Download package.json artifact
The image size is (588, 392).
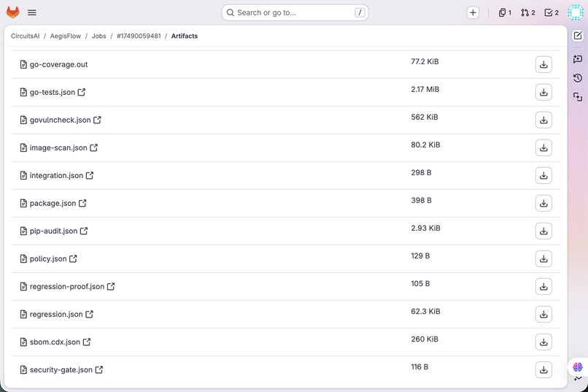pos(543,204)
